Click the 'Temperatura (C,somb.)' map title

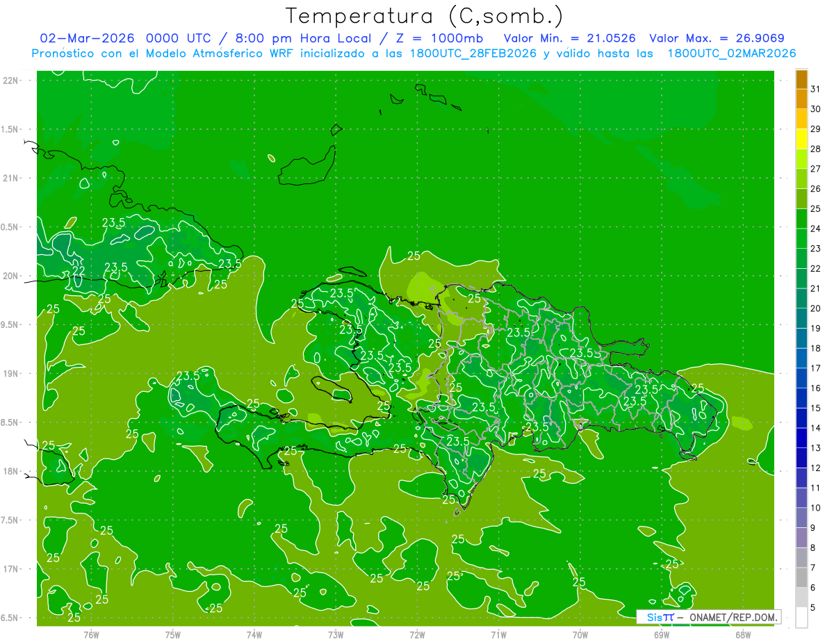click(425, 16)
